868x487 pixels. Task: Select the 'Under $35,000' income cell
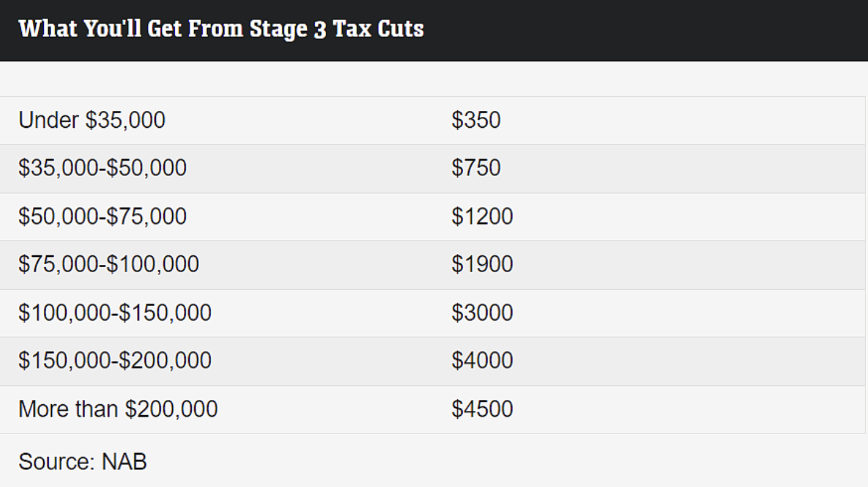point(92,120)
